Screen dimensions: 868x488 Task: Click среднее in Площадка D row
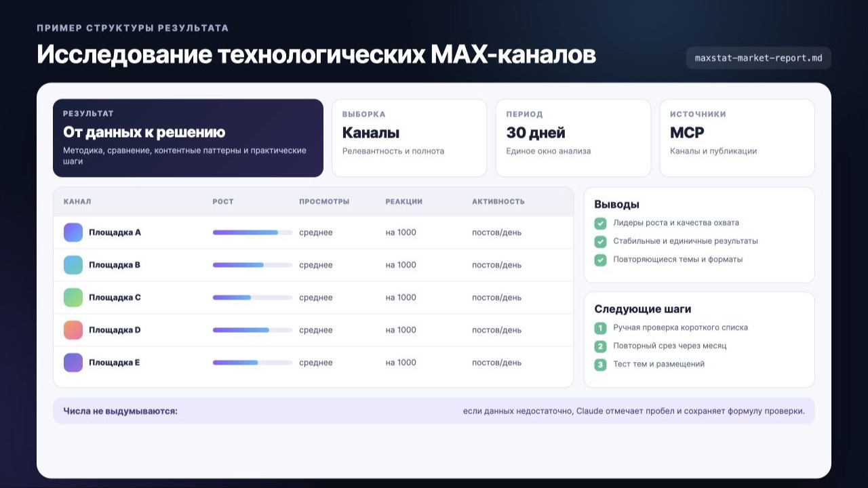[316, 330]
